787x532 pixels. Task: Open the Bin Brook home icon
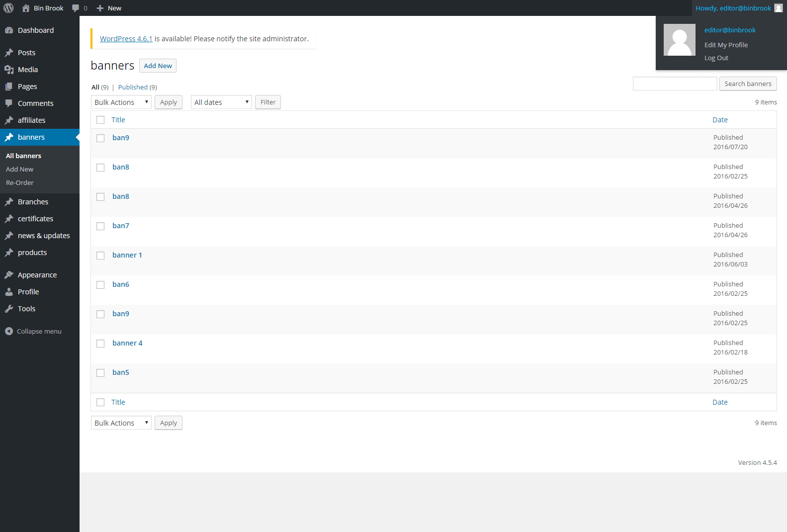tap(26, 8)
